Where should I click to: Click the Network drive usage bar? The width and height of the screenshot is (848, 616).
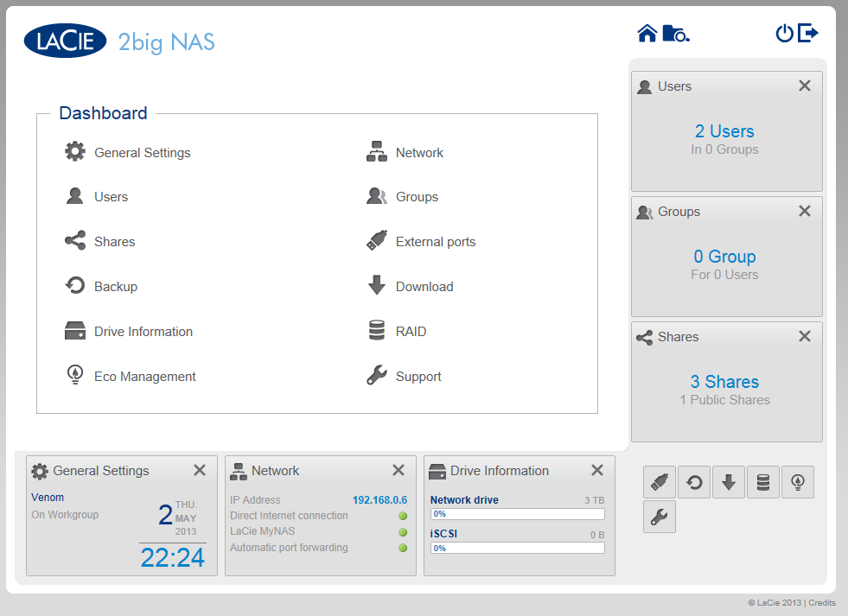click(x=518, y=514)
